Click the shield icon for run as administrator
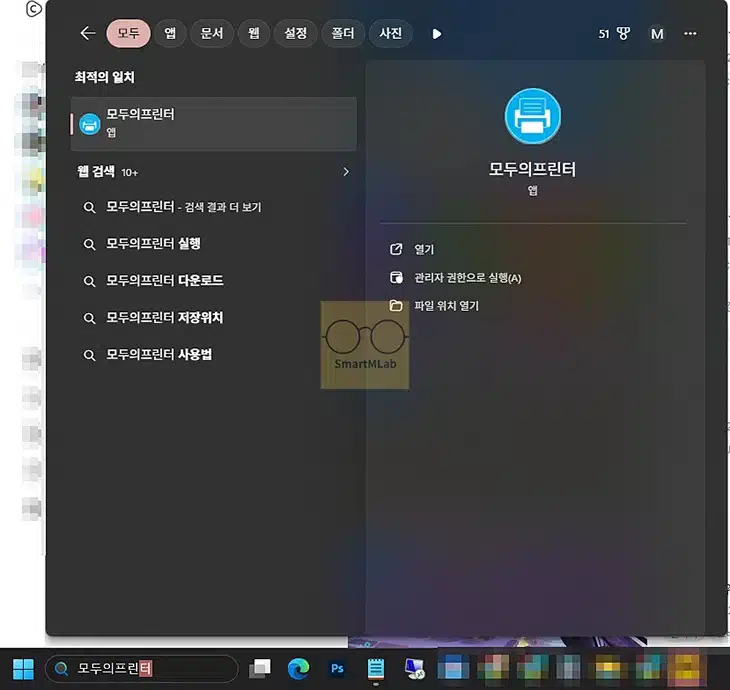The image size is (730, 690). coord(396,277)
